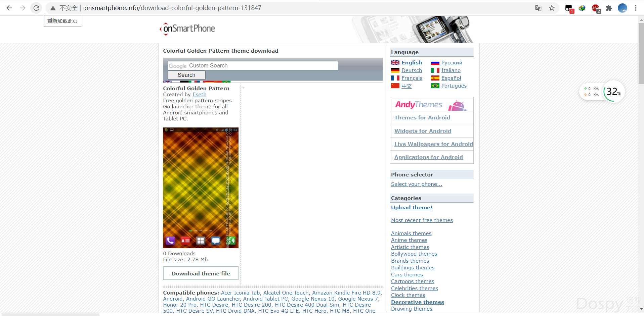Open the Themes for Android menu item
Image resolution: width=644 pixels, height=316 pixels.
point(422,118)
